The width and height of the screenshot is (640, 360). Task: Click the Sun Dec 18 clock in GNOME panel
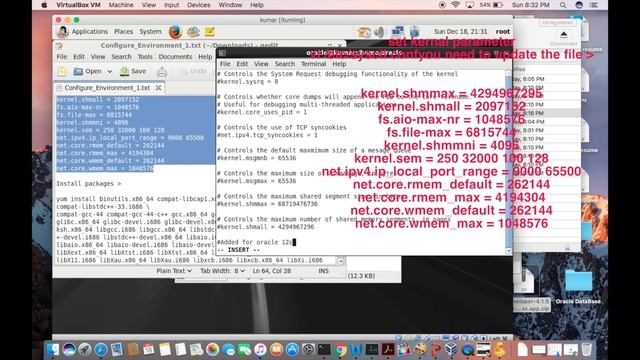460,31
